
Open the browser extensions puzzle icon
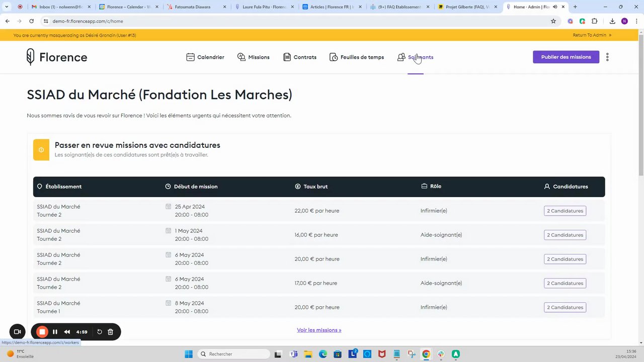[595, 21]
